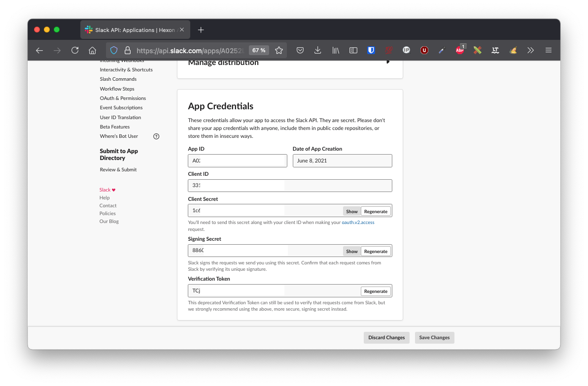Regenerate the Signing Secret

(x=376, y=251)
